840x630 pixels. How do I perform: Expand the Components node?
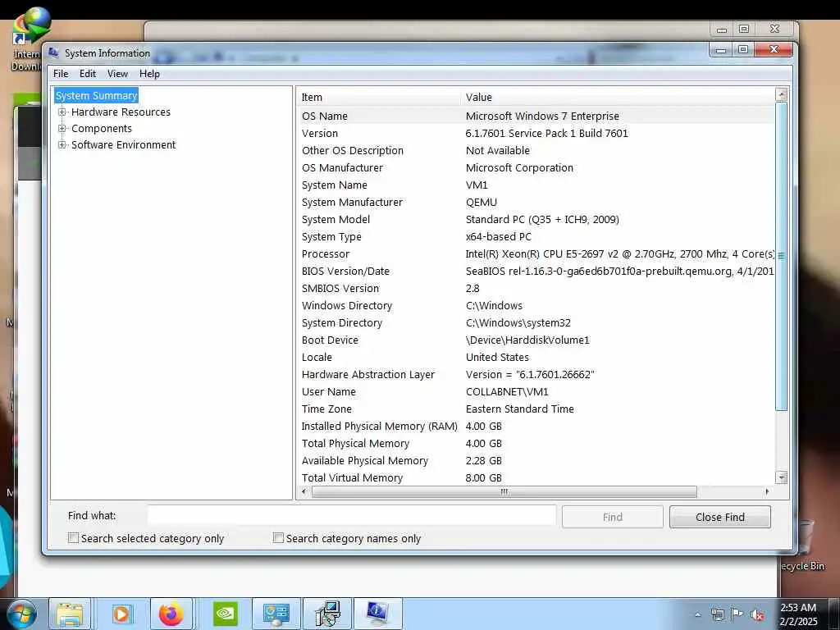(x=62, y=129)
